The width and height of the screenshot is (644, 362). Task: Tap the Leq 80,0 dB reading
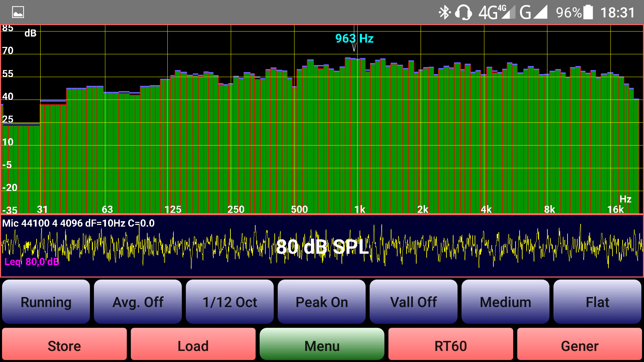[x=32, y=262]
